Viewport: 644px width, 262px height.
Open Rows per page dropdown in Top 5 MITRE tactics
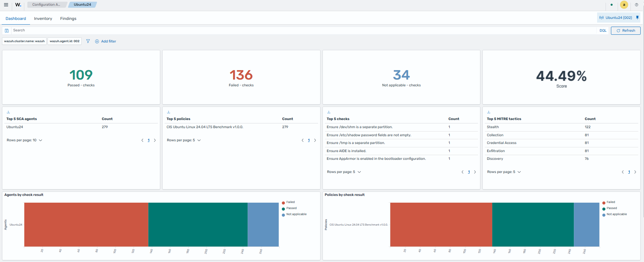[504, 172]
